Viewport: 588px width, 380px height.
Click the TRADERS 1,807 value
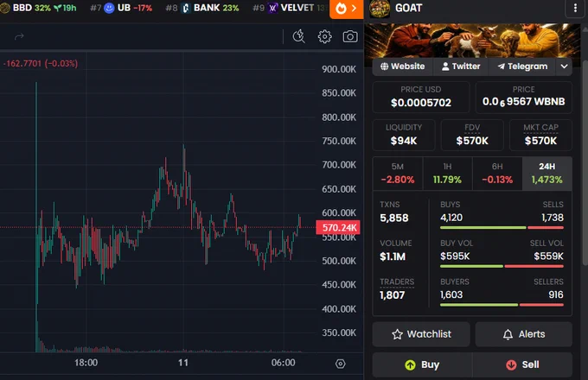[393, 295]
